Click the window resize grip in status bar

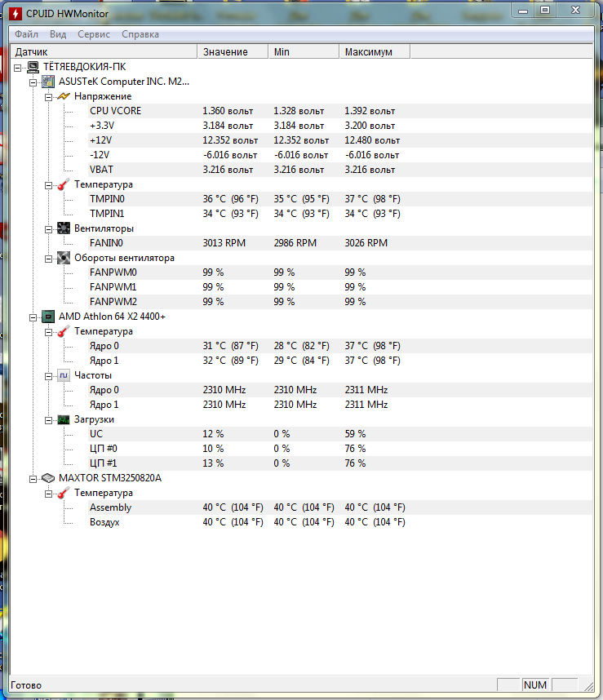click(588, 686)
